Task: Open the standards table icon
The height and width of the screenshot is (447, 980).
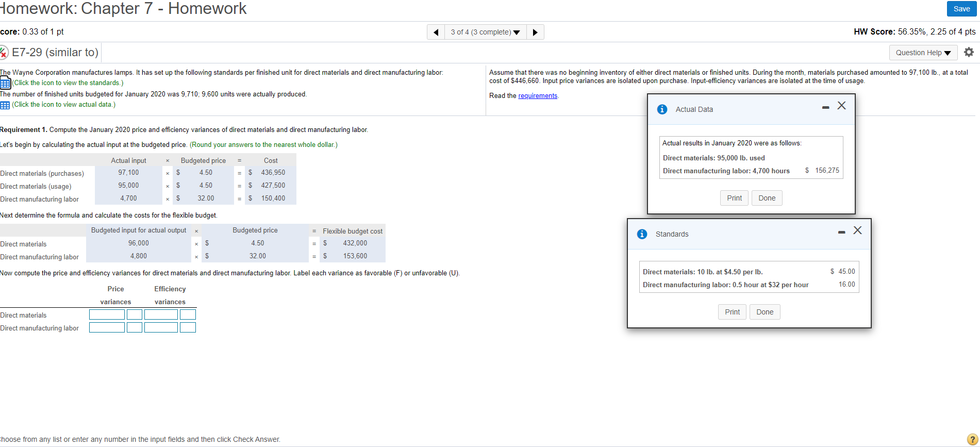Action: pyautogui.click(x=5, y=82)
